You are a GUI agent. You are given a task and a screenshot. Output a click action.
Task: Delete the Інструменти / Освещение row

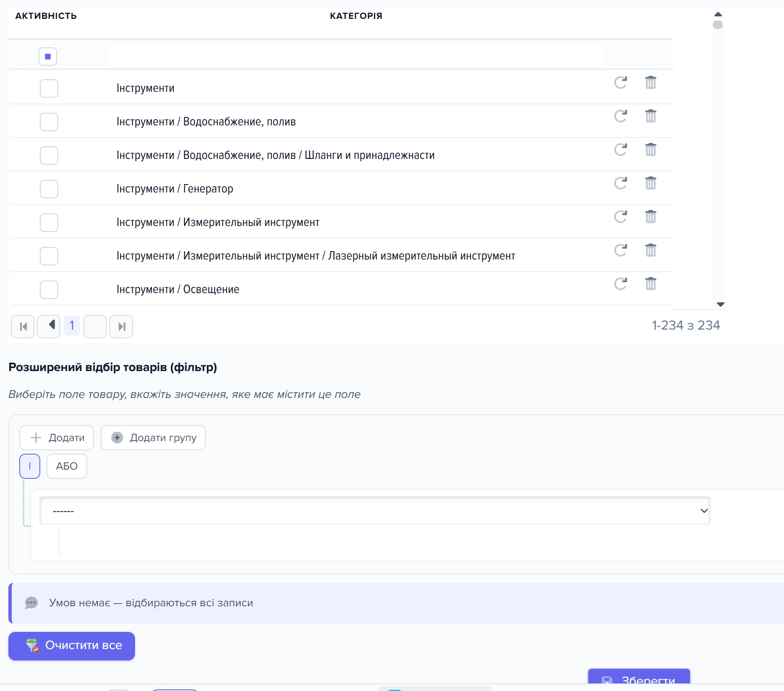click(651, 284)
